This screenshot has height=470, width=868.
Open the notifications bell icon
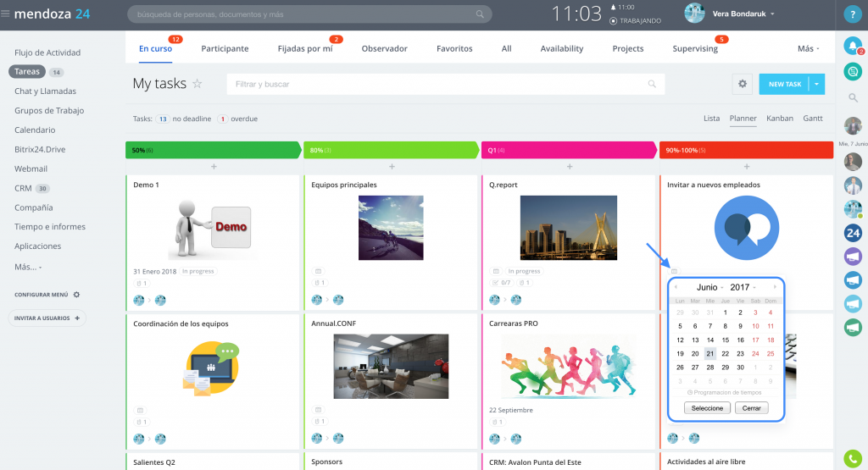click(853, 46)
